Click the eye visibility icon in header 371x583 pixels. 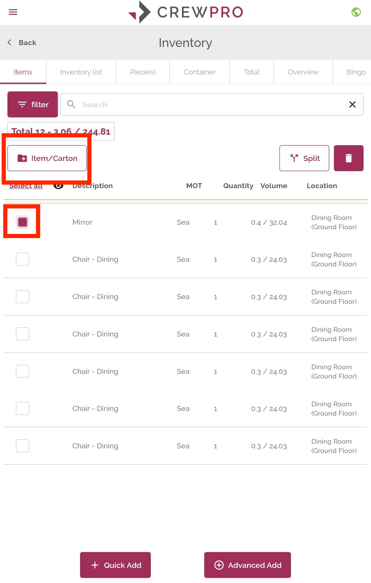pos(58,186)
